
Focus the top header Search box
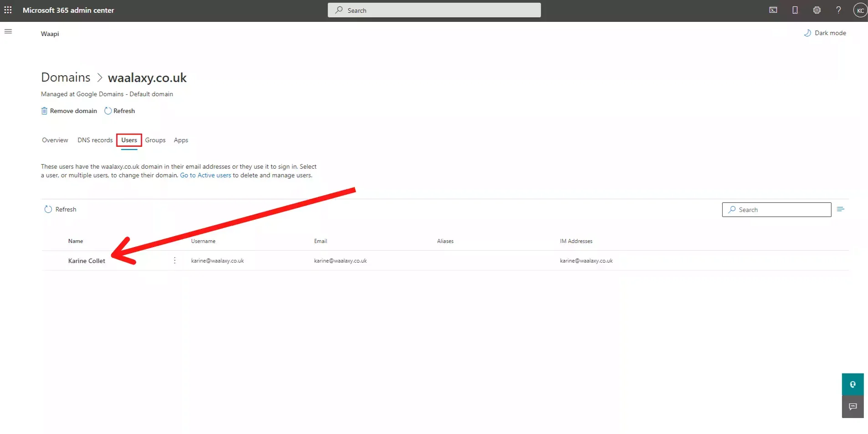click(x=434, y=10)
